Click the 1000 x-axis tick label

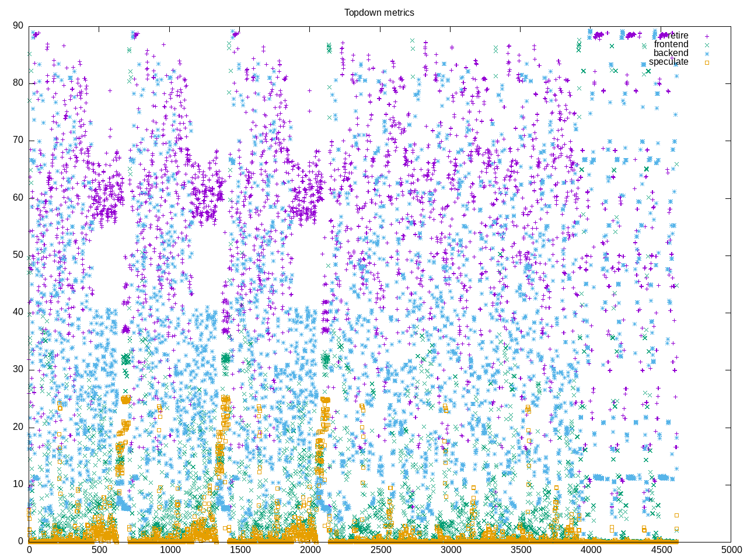pyautogui.click(x=170, y=549)
